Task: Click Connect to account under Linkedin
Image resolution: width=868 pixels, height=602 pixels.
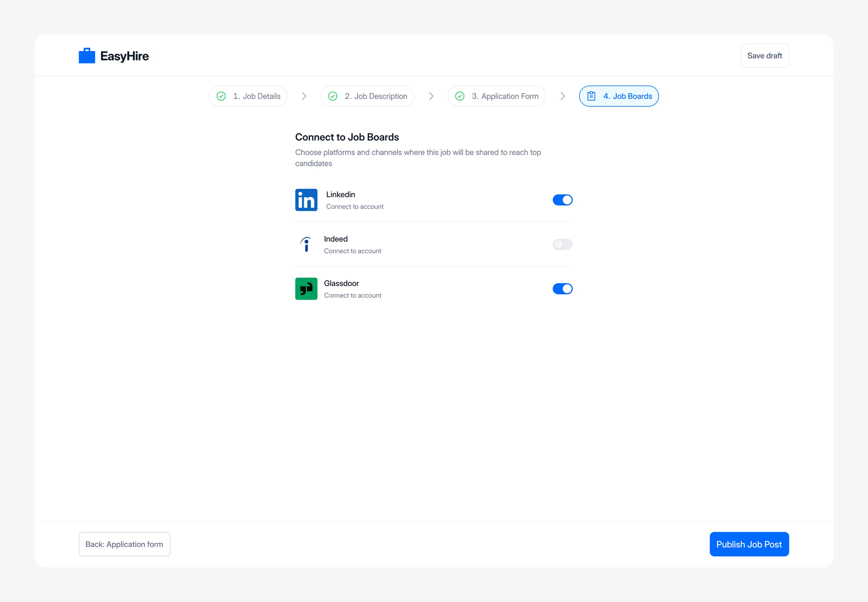Action: pos(355,207)
